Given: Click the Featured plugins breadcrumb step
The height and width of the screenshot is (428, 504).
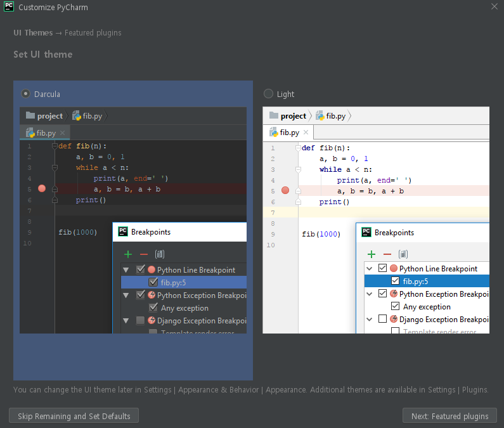Looking at the screenshot, I should coord(93,33).
